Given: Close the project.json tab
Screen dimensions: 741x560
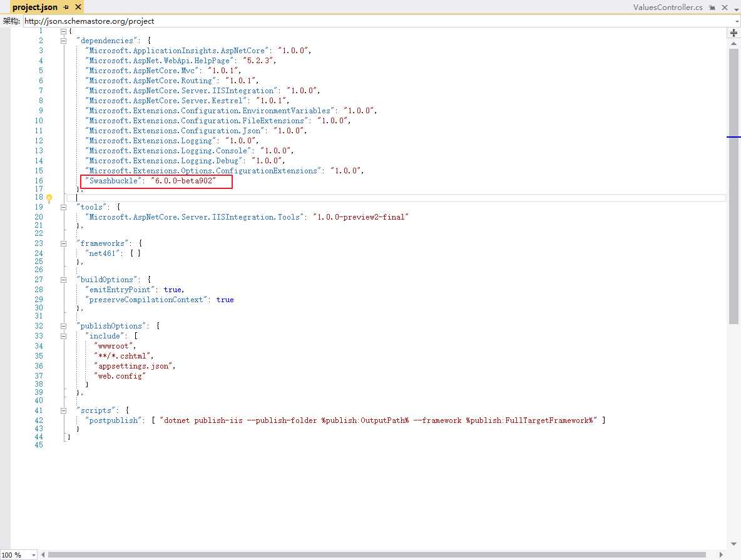Looking at the screenshot, I should [x=78, y=7].
